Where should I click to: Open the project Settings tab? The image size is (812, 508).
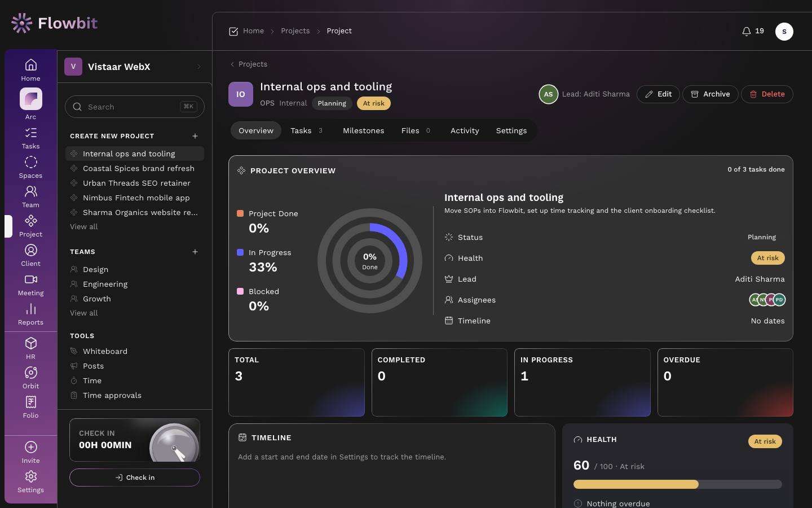click(x=511, y=130)
